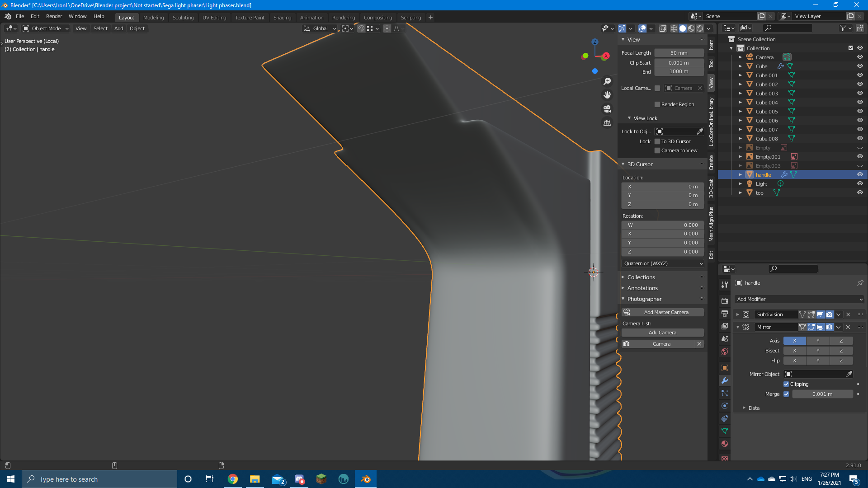Open the viewport Add menu

pos(118,28)
